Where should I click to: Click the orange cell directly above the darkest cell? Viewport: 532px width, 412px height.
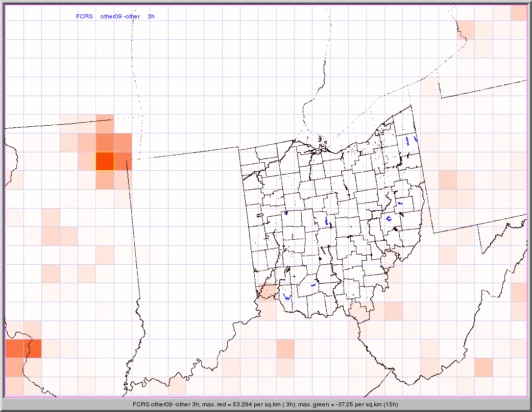(105, 143)
